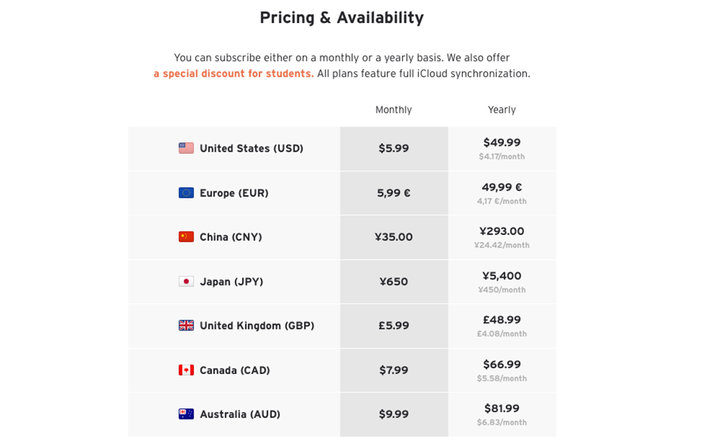Viewport: 720px width, 446px height.
Task: Click the £48.99 yearly UK price
Action: click(x=501, y=320)
